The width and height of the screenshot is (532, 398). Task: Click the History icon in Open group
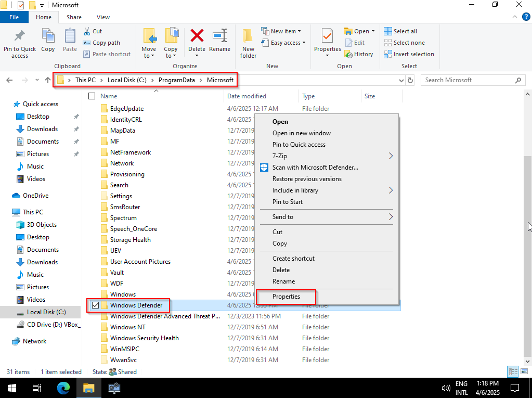click(348, 54)
